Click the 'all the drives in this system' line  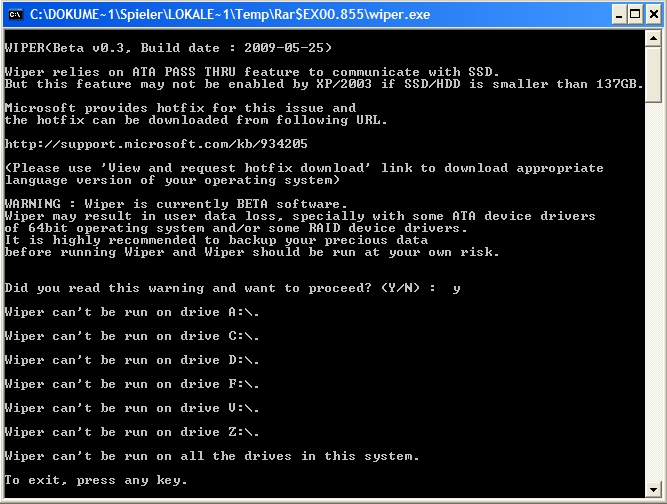212,456
